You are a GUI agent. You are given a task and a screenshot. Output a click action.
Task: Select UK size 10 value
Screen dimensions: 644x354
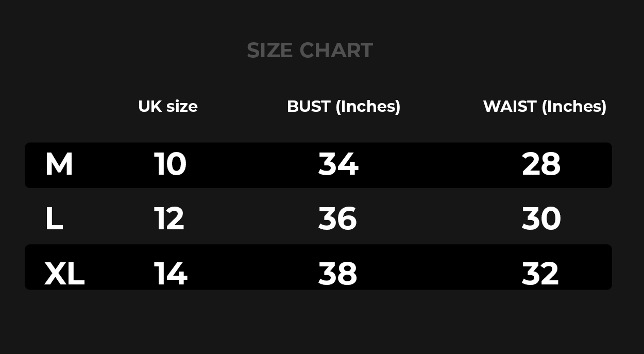tap(170, 164)
